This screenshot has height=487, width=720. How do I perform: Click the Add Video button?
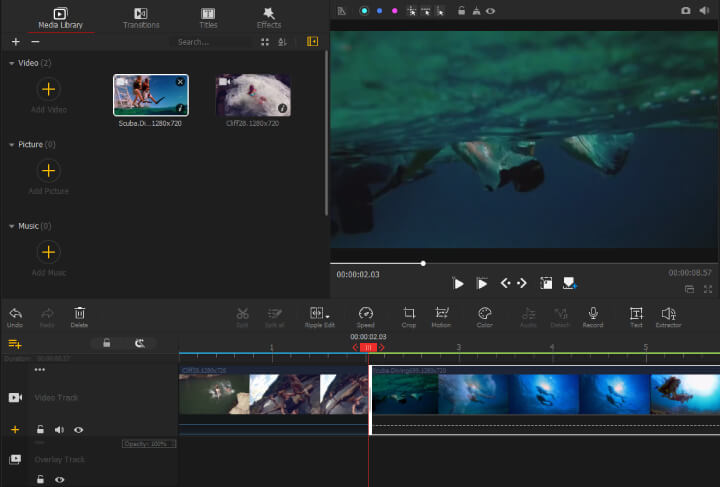(x=48, y=90)
